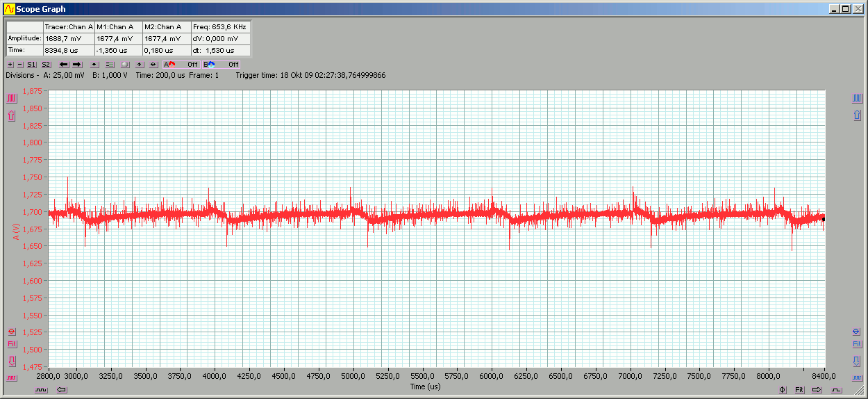
Task: Center channel A vertically with red circle icon
Action: pos(11,331)
